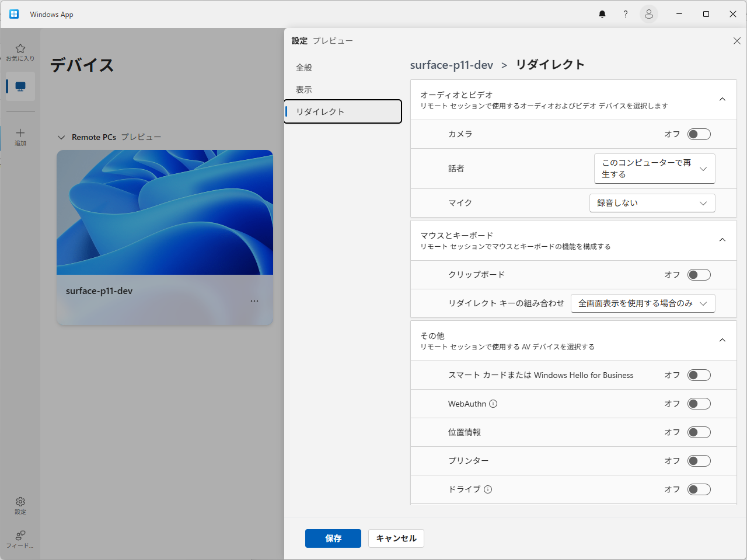Viewport: 747px width, 560px height.
Task: Close the 設定 panel with X
Action: 736,41
